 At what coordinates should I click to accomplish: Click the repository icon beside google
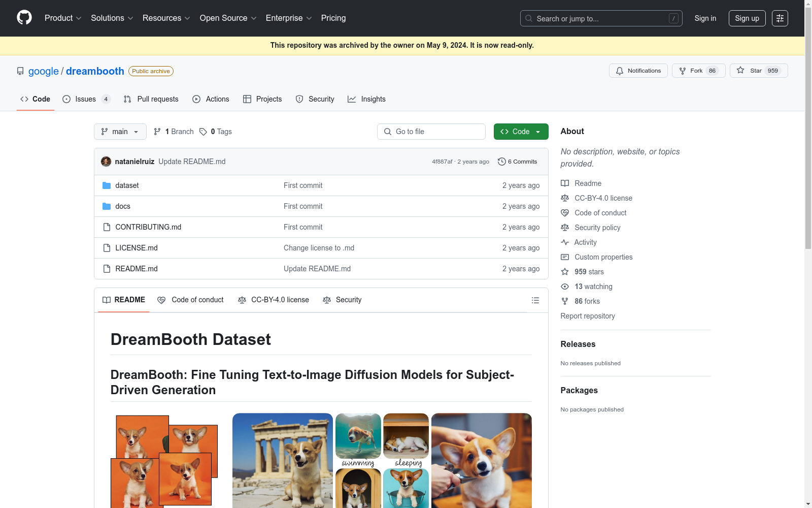[x=20, y=71]
